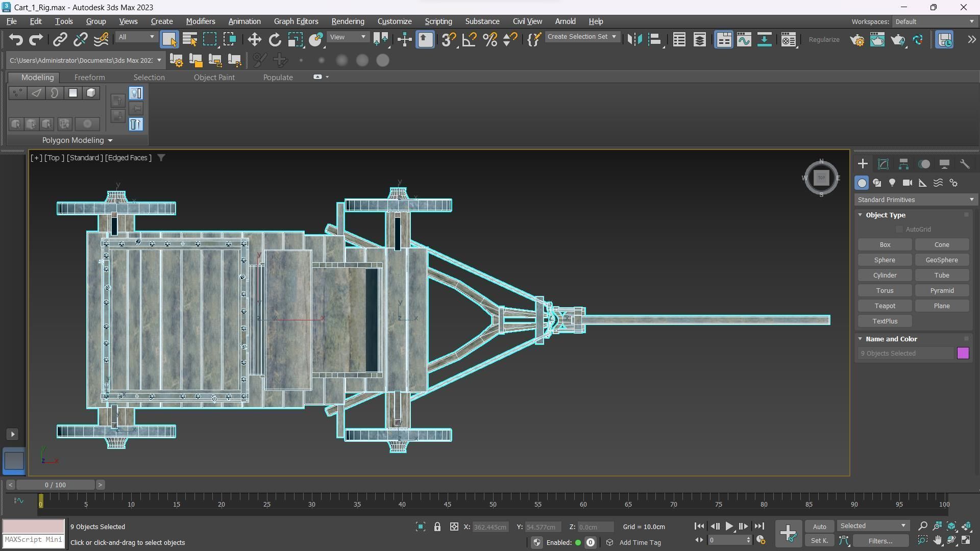Click the Undo arrow icon
Image resolution: width=980 pixels, height=551 pixels.
[16, 40]
